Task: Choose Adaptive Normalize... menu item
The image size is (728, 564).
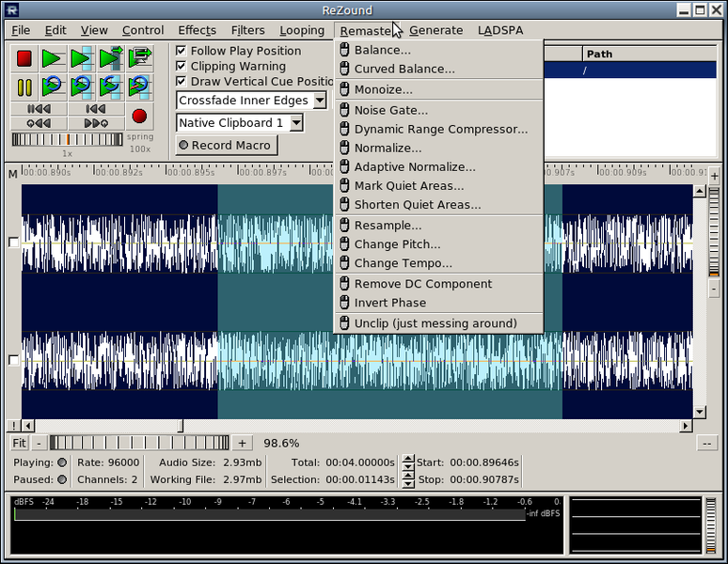Action: click(438, 167)
